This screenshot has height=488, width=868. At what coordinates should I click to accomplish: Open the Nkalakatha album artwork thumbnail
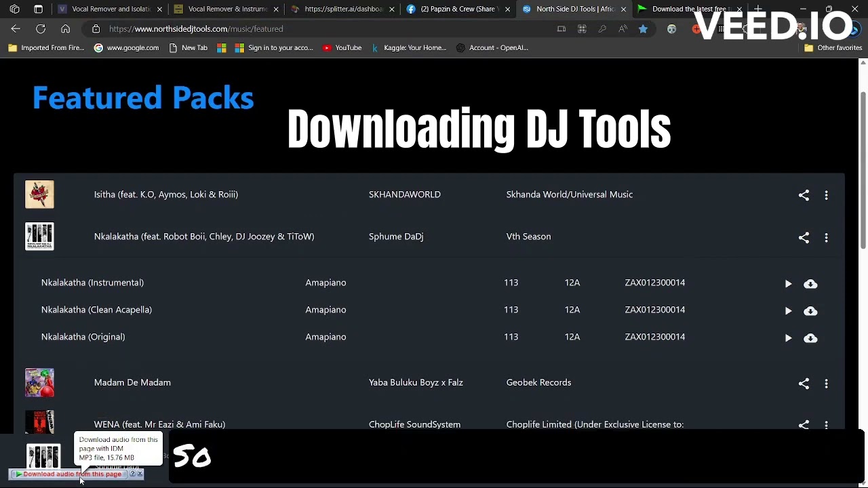(39, 237)
